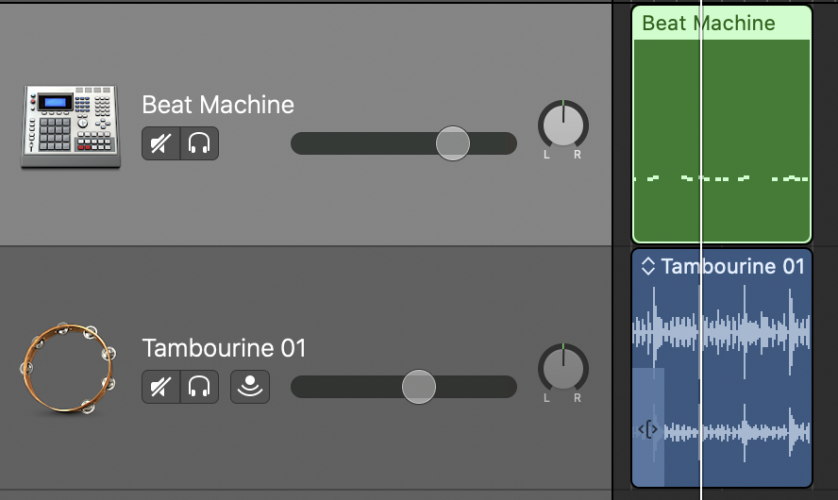
Task: Click the MIDI notes in the green region
Action: 722,178
